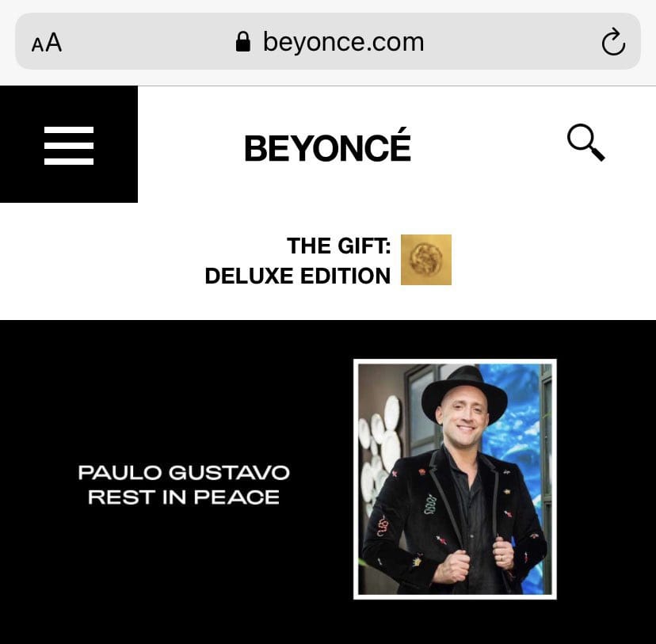Open The Gift gold album cover
Screen dimensions: 656x644
tap(426, 260)
